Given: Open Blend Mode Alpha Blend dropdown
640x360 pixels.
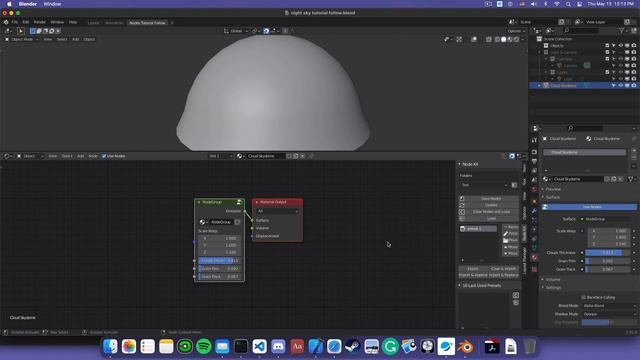Looking at the screenshot, I should tap(609, 306).
